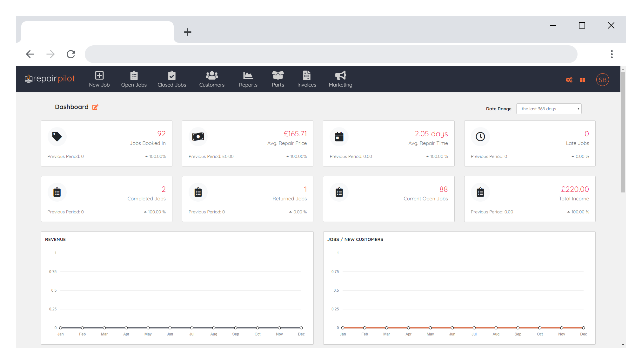
Task: Click the repairpilot logo
Action: [50, 79]
